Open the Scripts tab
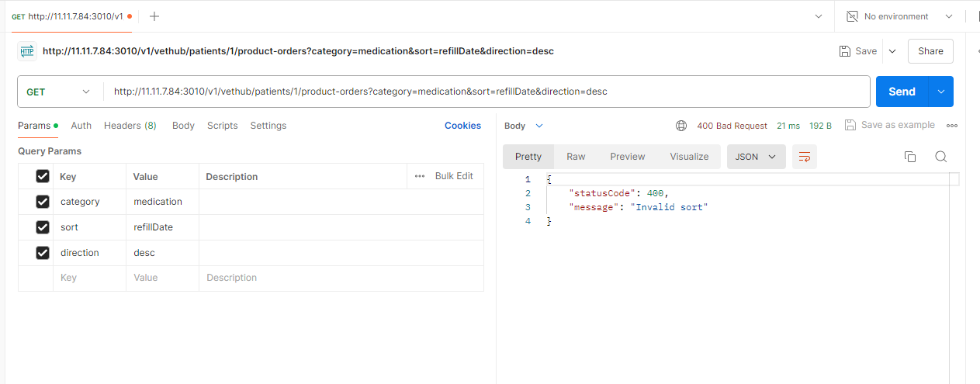Image resolution: width=980 pixels, height=384 pixels. [223, 126]
